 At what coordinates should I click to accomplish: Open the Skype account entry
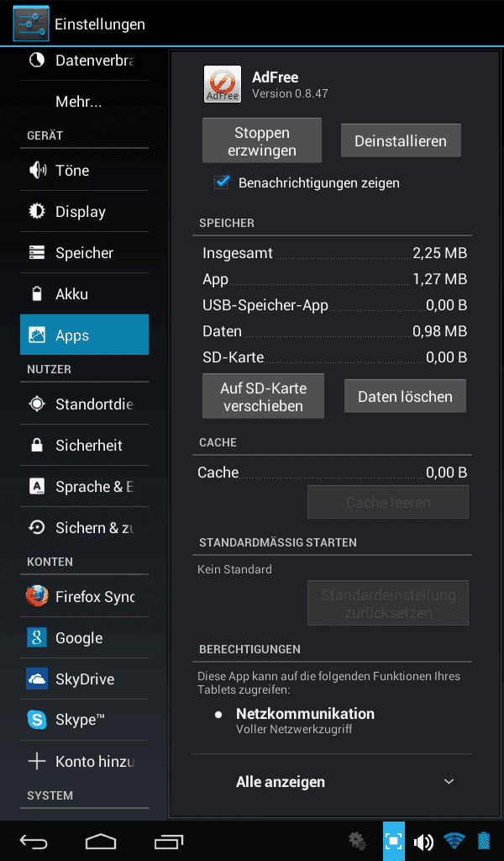85,720
